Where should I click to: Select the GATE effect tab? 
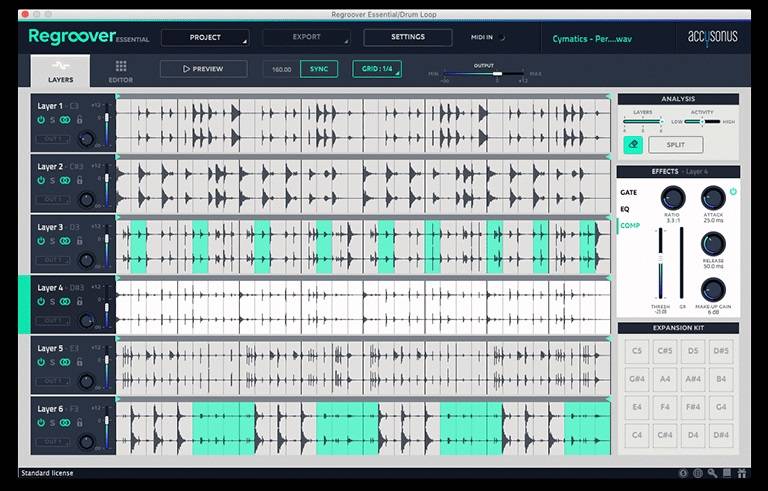click(x=629, y=192)
